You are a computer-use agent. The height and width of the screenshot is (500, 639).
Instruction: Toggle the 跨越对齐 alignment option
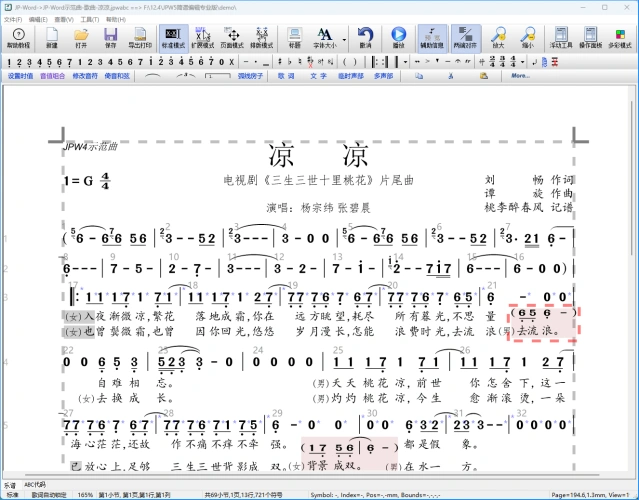[x=465, y=38]
